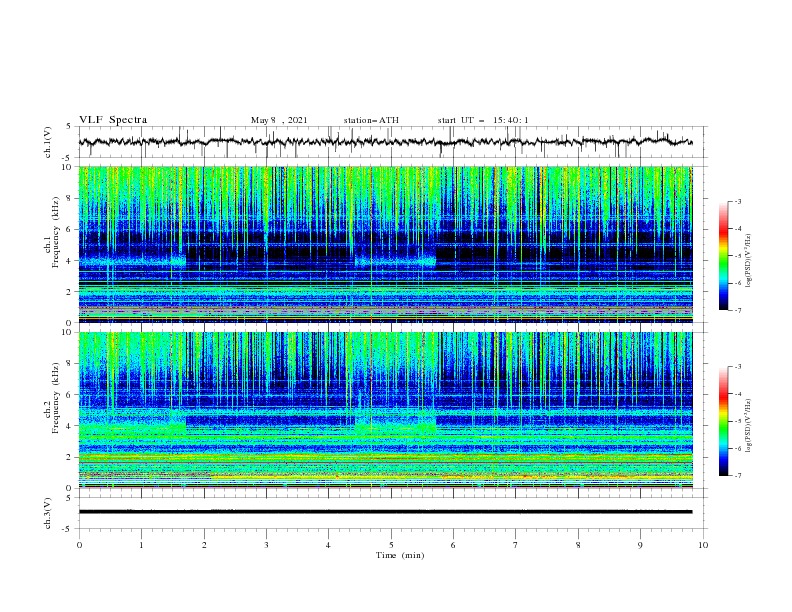The width and height of the screenshot is (792, 612).
Task: Click the "10" tick on the time axis
Action: pos(703,545)
